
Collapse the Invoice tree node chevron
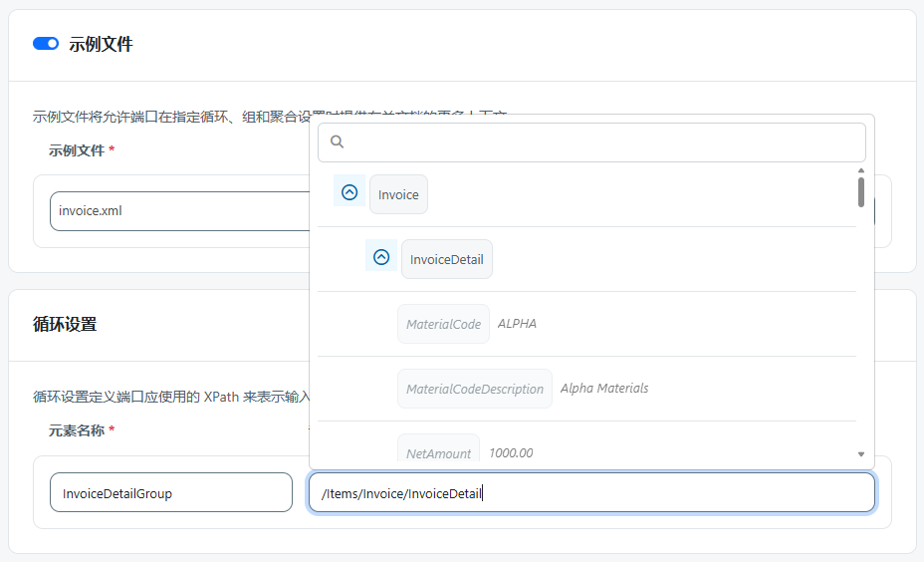(x=349, y=193)
